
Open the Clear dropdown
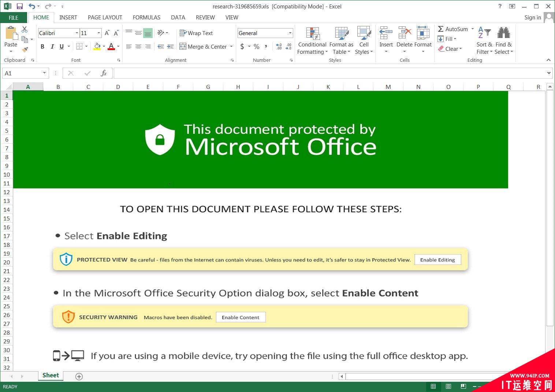pyautogui.click(x=450, y=49)
